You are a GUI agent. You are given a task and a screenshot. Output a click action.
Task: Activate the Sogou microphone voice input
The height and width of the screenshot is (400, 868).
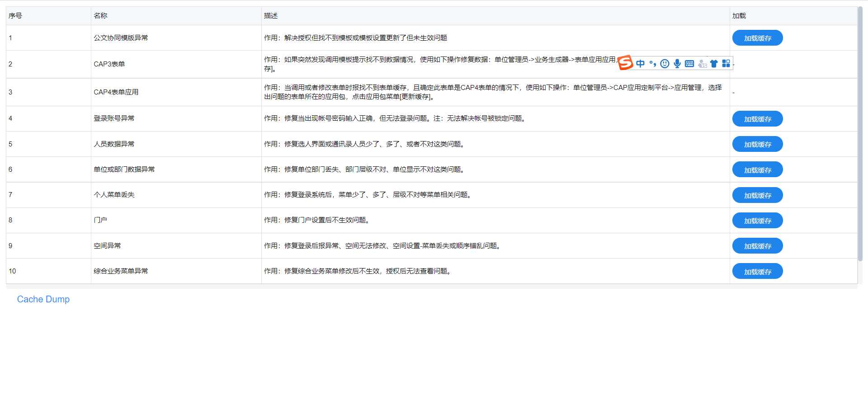click(x=677, y=64)
